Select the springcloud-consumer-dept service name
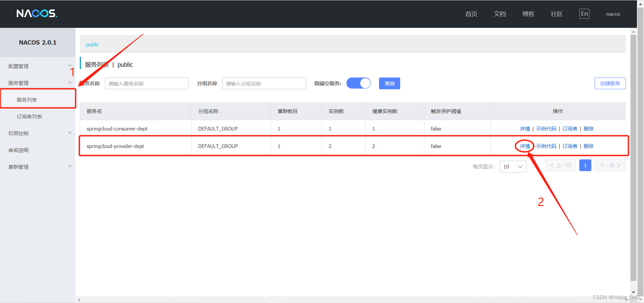This screenshot has width=644, height=303. 117,129
